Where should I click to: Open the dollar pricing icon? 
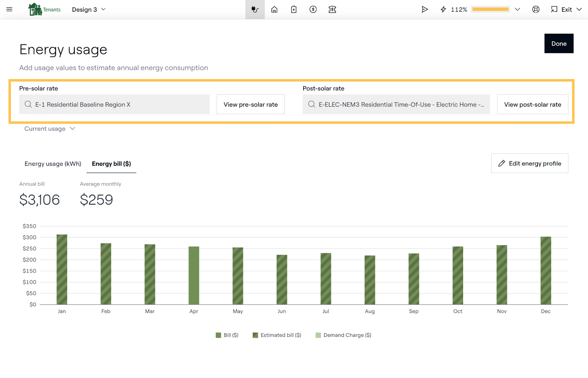coord(313,10)
